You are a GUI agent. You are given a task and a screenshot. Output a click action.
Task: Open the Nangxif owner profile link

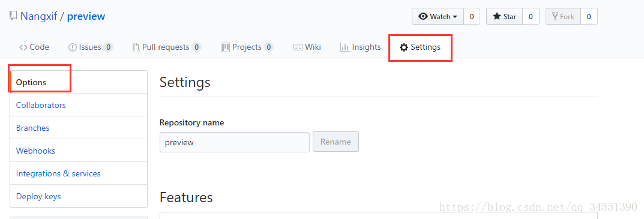click(38, 16)
